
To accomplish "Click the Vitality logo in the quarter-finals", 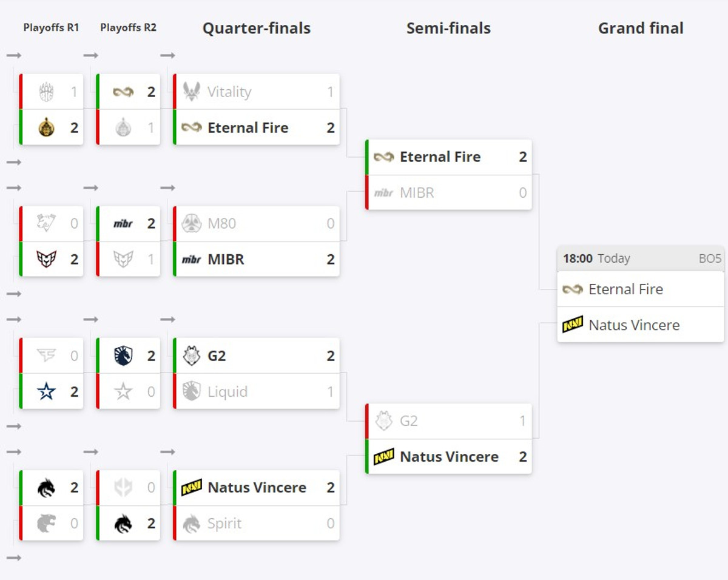I will pyautogui.click(x=192, y=92).
